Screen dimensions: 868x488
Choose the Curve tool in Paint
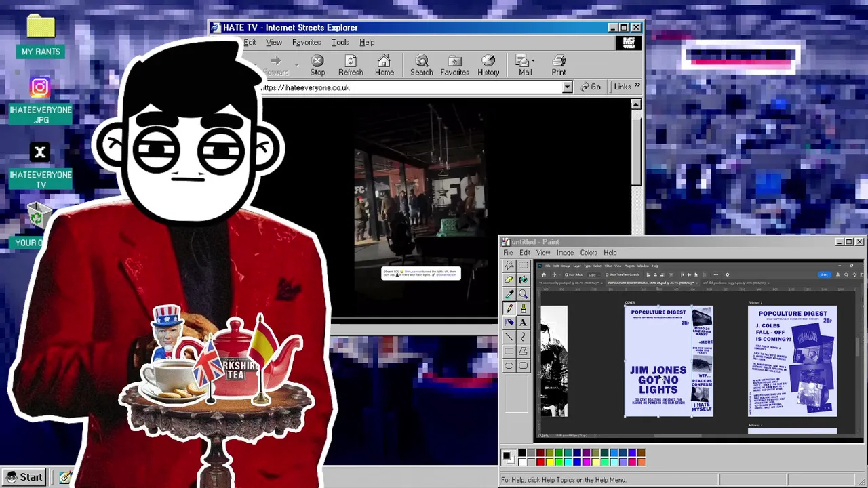[523, 336]
